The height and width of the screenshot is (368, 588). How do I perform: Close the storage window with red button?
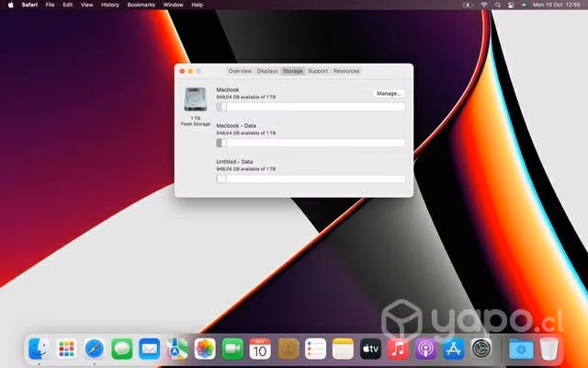(182, 71)
